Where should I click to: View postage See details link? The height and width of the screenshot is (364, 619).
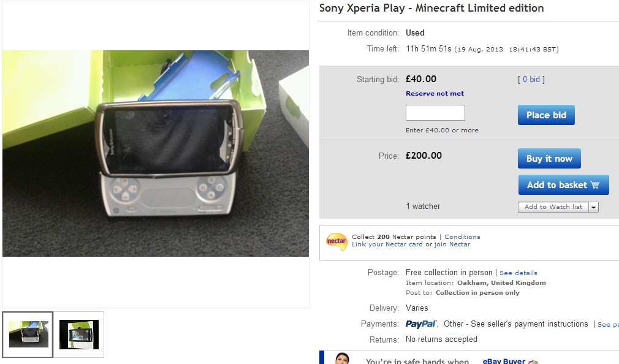[x=518, y=273]
